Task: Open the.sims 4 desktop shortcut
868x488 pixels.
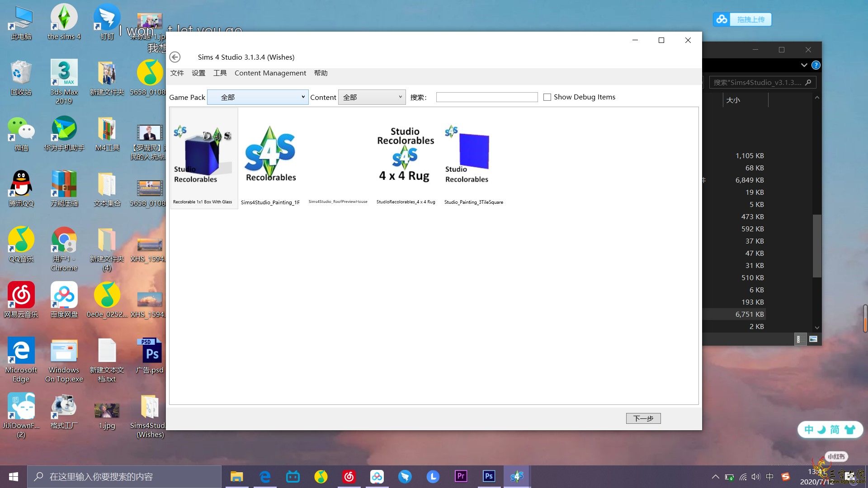Action: pos(64,23)
